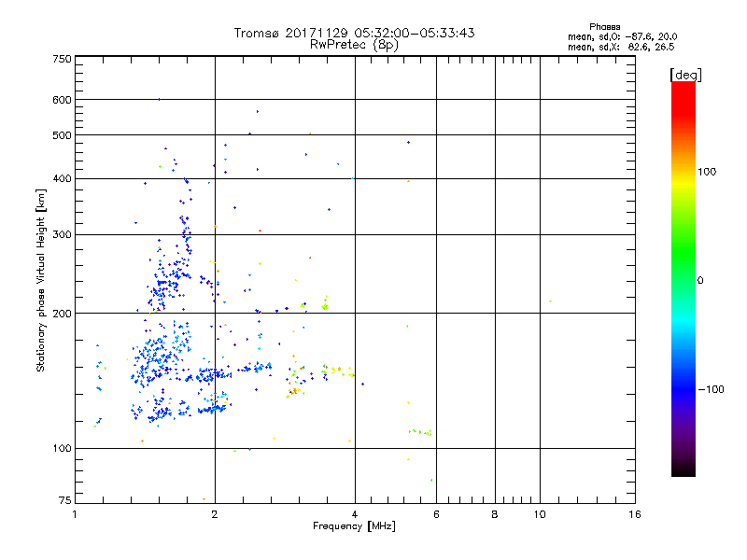This screenshot has width=747, height=560.
Task: Click the "100" km height axis label
Action: point(62,448)
